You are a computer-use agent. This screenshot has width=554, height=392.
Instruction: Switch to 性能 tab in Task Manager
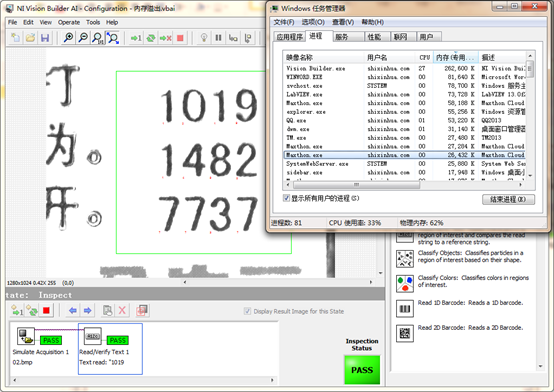click(378, 37)
